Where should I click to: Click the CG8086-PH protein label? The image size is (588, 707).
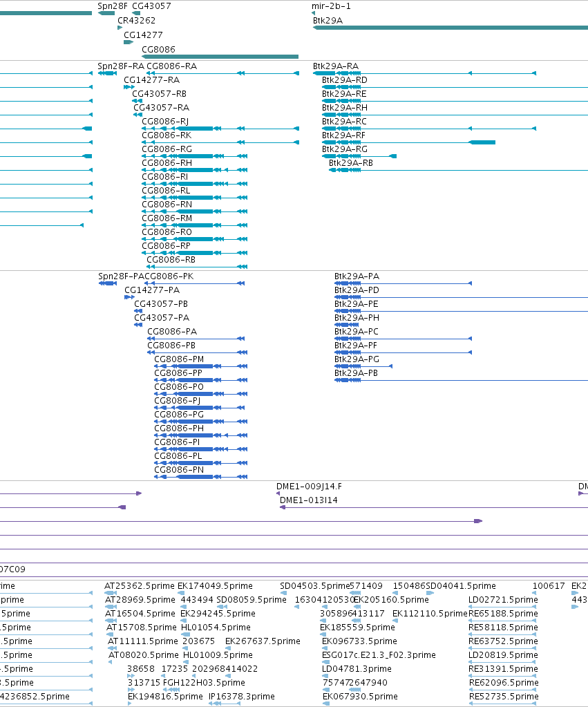tap(179, 428)
